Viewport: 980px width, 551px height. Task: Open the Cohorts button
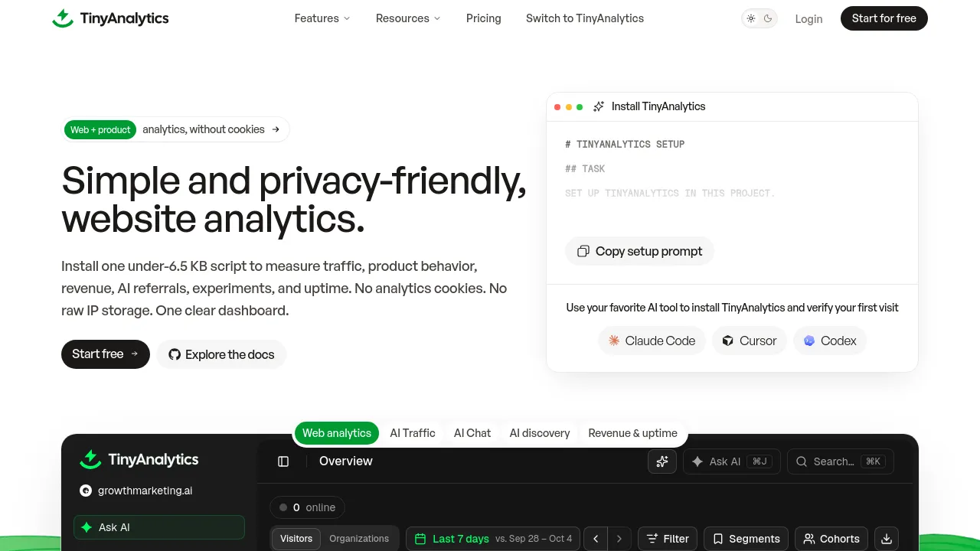[831, 539]
